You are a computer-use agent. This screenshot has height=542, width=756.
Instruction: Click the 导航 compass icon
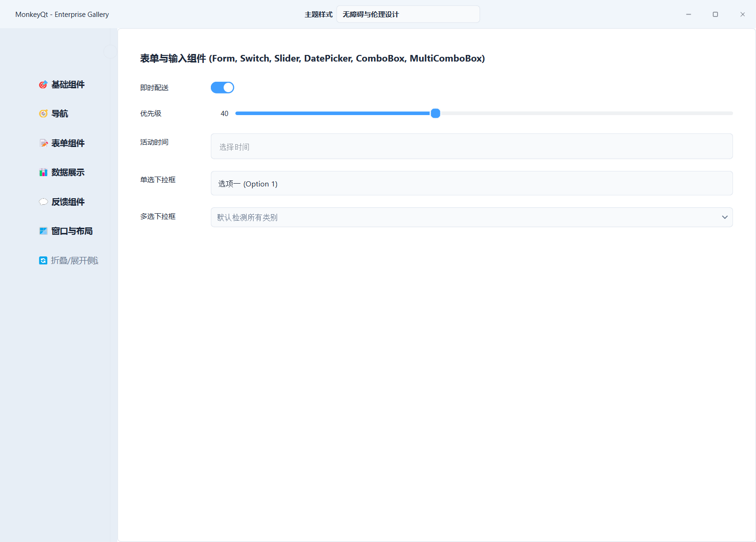43,114
